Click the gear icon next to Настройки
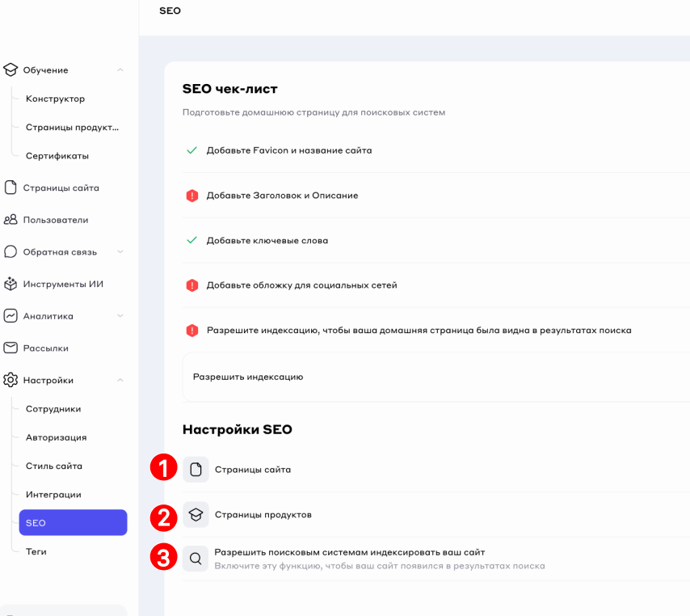Screen dimensions: 690x616 click(11, 380)
